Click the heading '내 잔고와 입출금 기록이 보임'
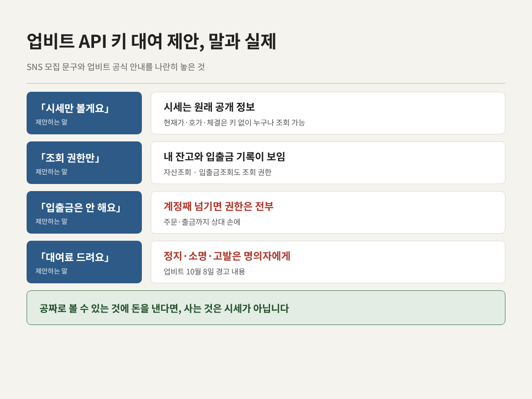 pyautogui.click(x=224, y=156)
